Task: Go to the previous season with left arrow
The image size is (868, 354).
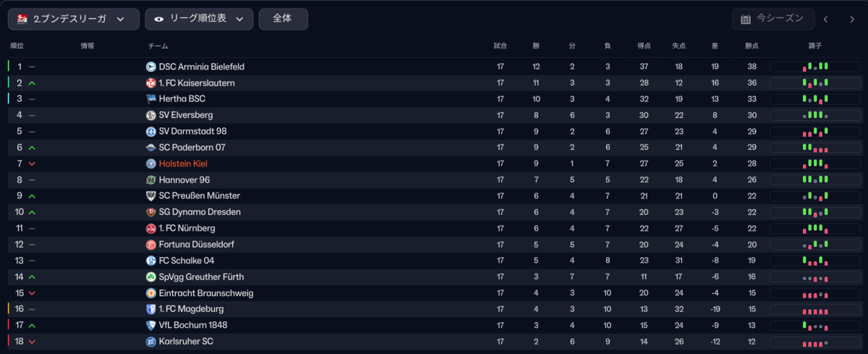Action: pyautogui.click(x=826, y=20)
